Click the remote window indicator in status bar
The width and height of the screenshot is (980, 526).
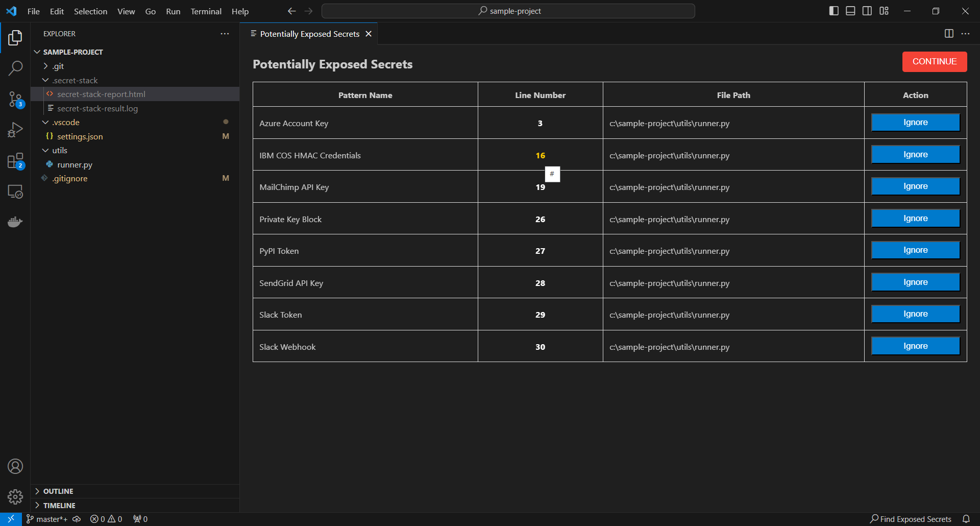[x=11, y=519]
